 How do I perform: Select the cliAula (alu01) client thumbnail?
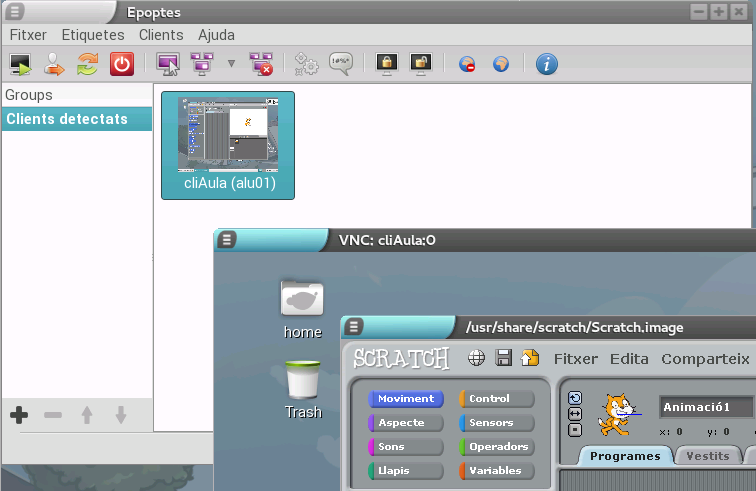pyautogui.click(x=228, y=145)
